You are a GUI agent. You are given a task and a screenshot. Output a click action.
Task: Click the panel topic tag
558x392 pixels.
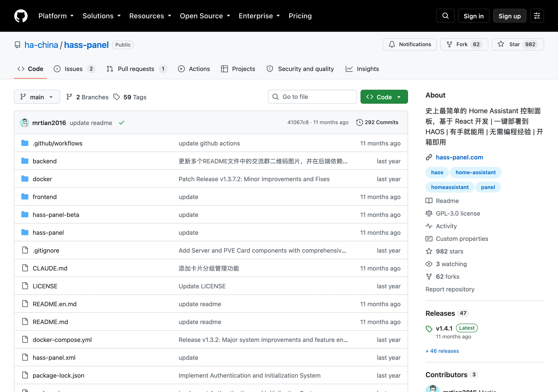[x=488, y=187]
